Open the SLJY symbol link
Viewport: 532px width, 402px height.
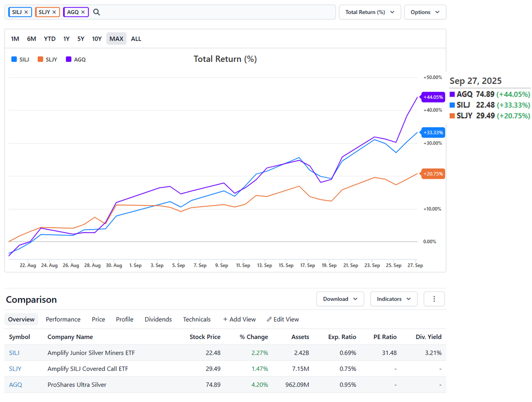[x=15, y=369]
